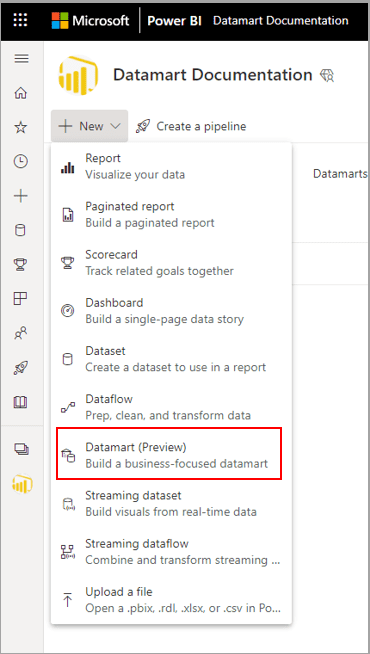
Task: Choose Dashboard from the New menu
Action: tap(171, 311)
